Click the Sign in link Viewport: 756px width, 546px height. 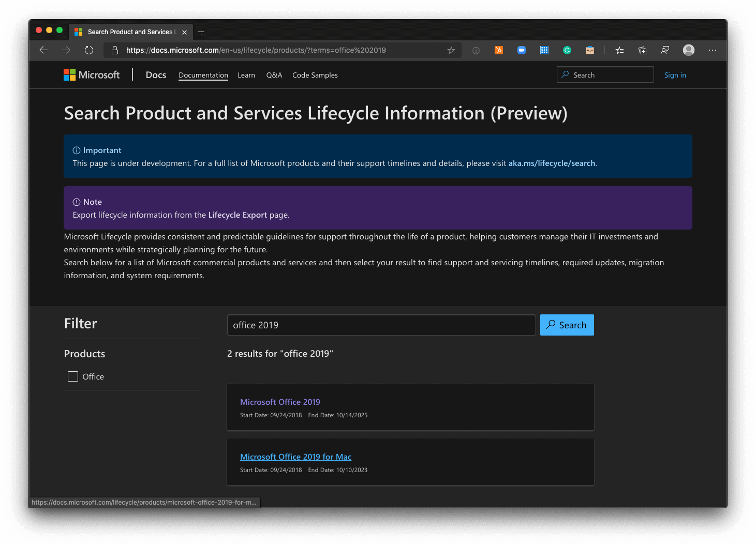[x=675, y=75]
